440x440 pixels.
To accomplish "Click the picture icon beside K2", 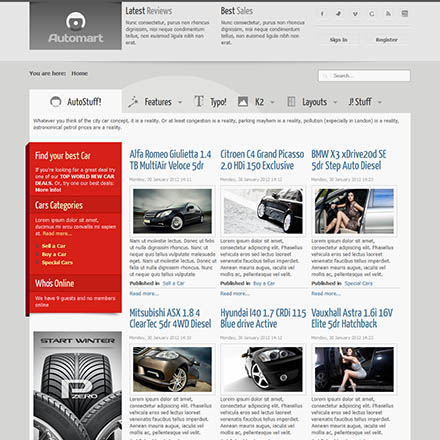I will 243,102.
